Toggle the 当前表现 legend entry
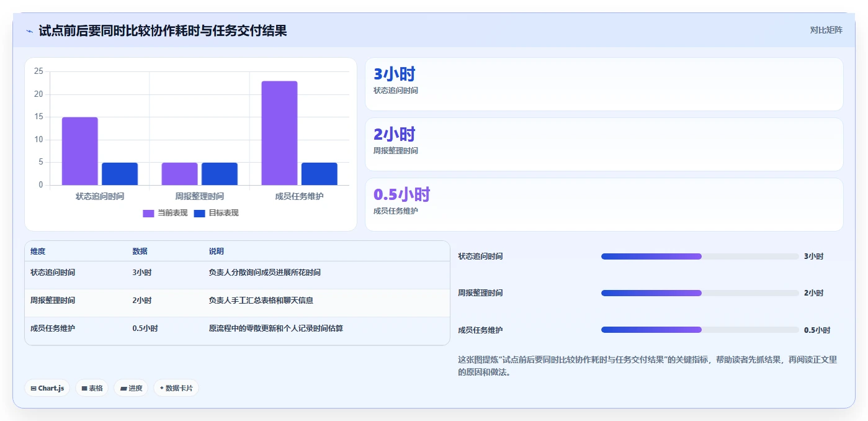Image resolution: width=868 pixels, height=421 pixels. coord(165,213)
